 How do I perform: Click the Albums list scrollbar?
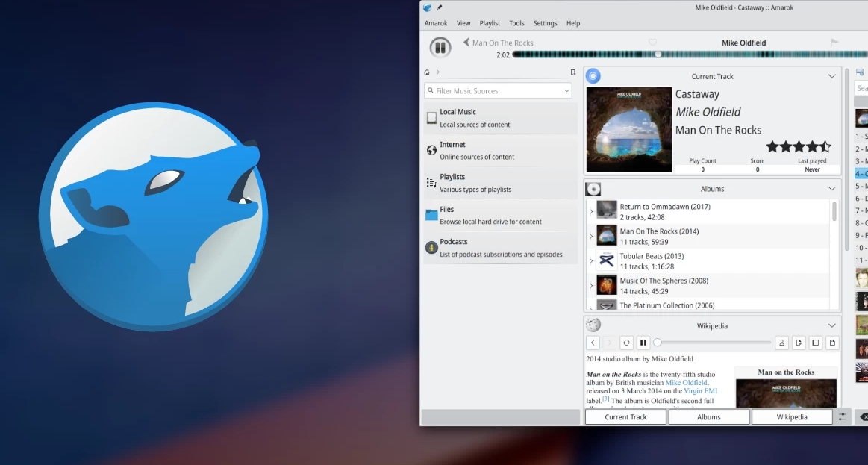[x=834, y=211]
